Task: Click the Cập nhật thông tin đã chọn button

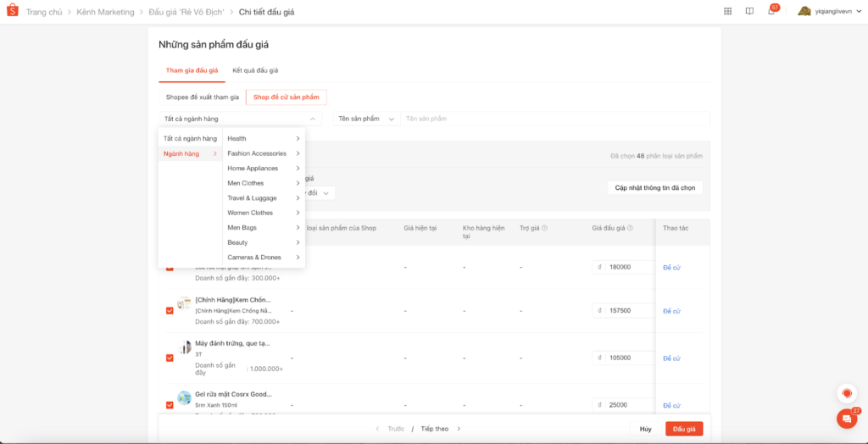Action: click(655, 187)
